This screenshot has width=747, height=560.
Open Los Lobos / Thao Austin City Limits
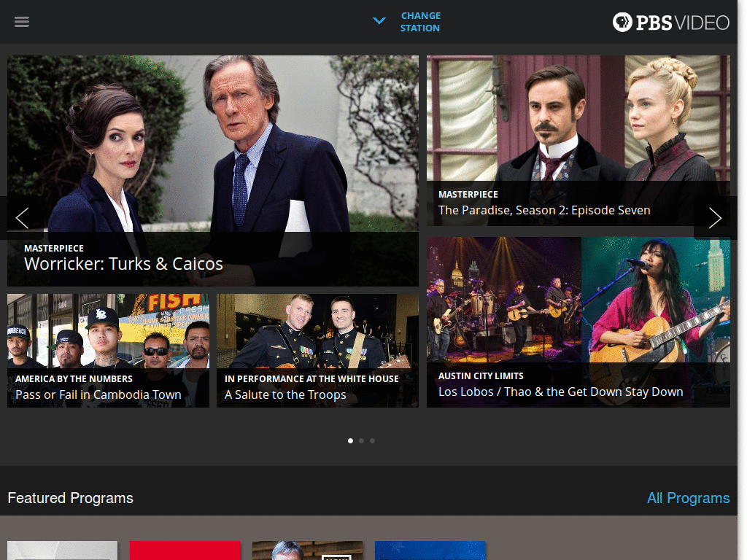(578, 322)
